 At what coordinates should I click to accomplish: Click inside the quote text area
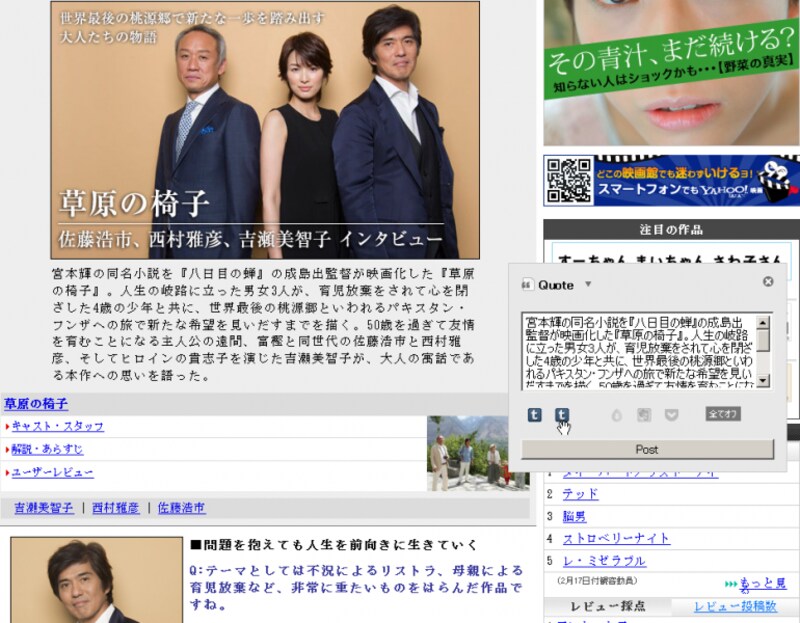[x=638, y=352]
